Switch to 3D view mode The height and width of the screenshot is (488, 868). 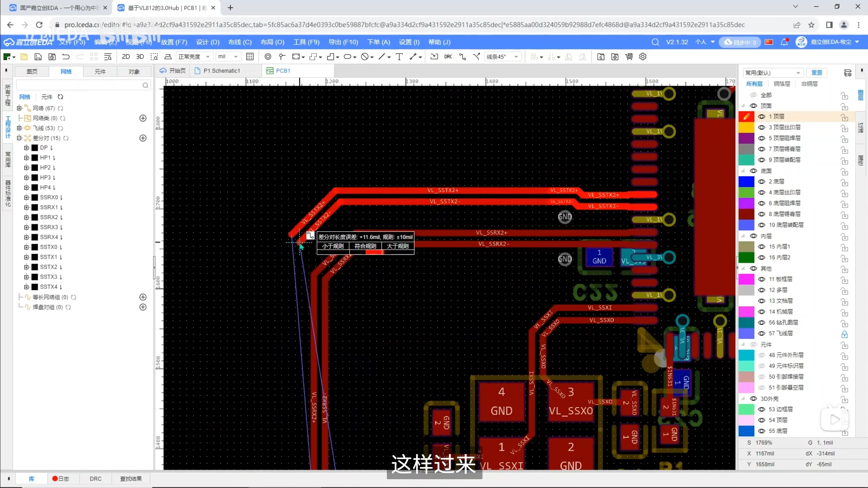coord(140,57)
